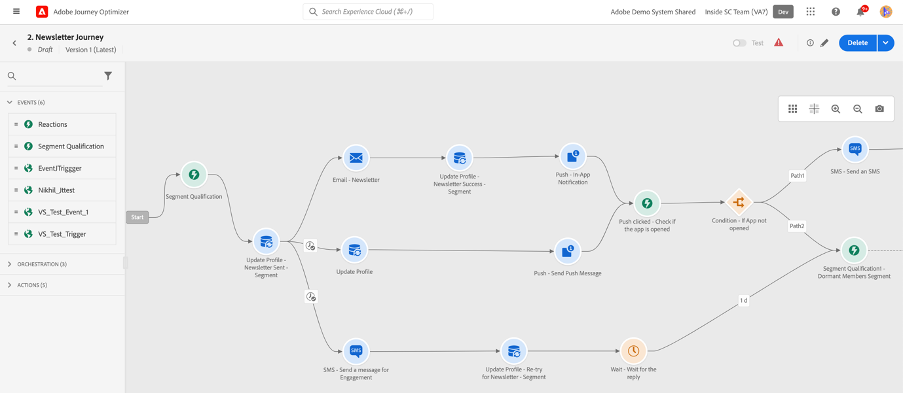Image resolution: width=904 pixels, height=394 pixels.
Task: Go back using the left arrow
Action: (14, 43)
